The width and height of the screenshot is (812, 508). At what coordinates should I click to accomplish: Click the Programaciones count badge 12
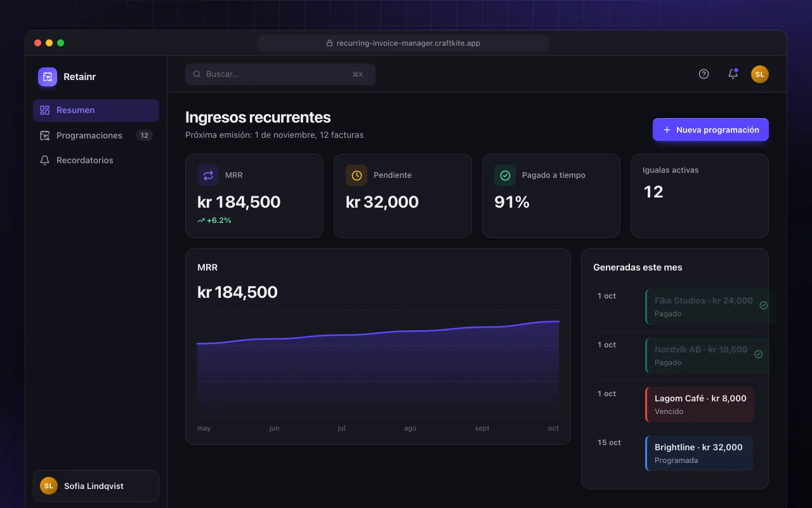pos(144,135)
